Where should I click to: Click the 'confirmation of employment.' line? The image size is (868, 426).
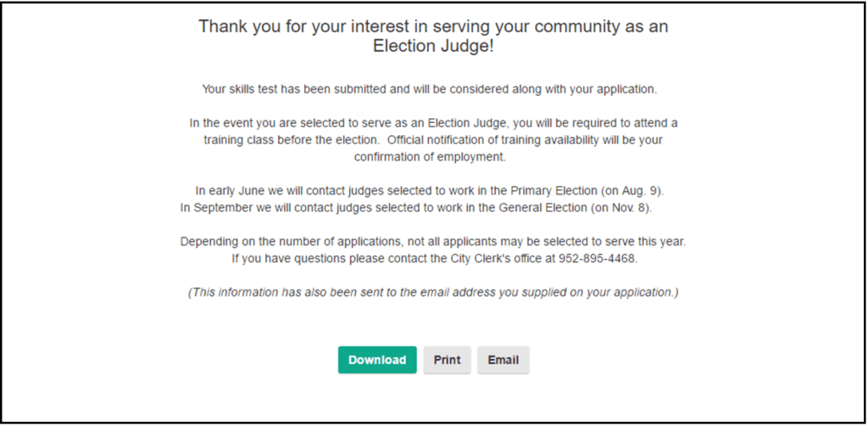click(430, 157)
